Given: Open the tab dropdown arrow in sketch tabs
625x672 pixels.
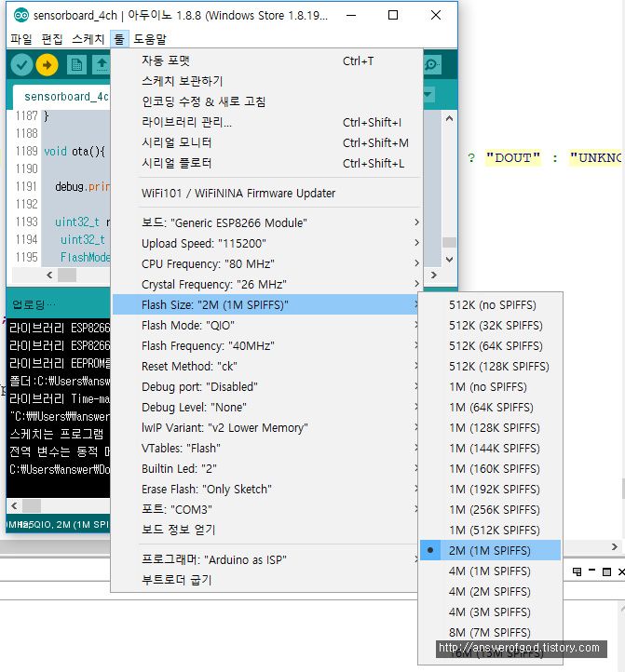Looking at the screenshot, I should point(428,94).
